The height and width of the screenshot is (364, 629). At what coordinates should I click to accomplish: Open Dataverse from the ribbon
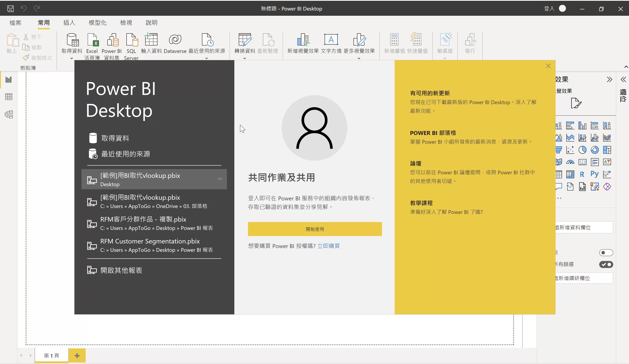click(175, 41)
